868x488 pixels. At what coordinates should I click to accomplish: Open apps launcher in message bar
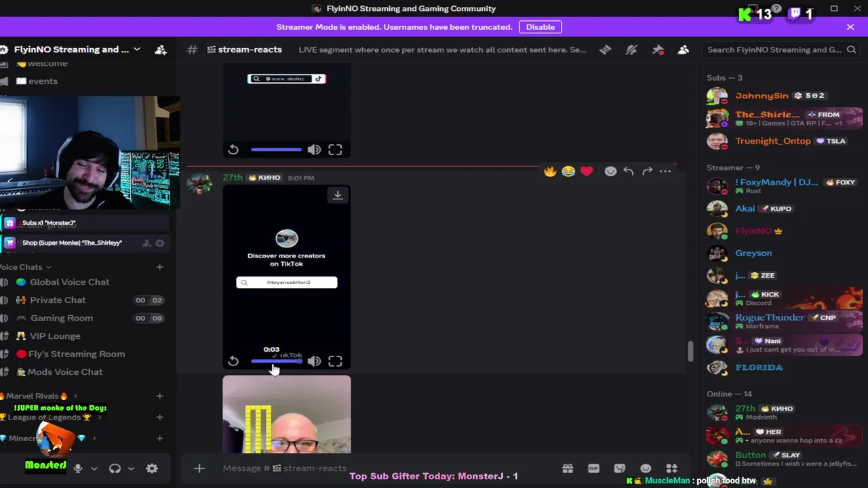pyautogui.click(x=671, y=468)
